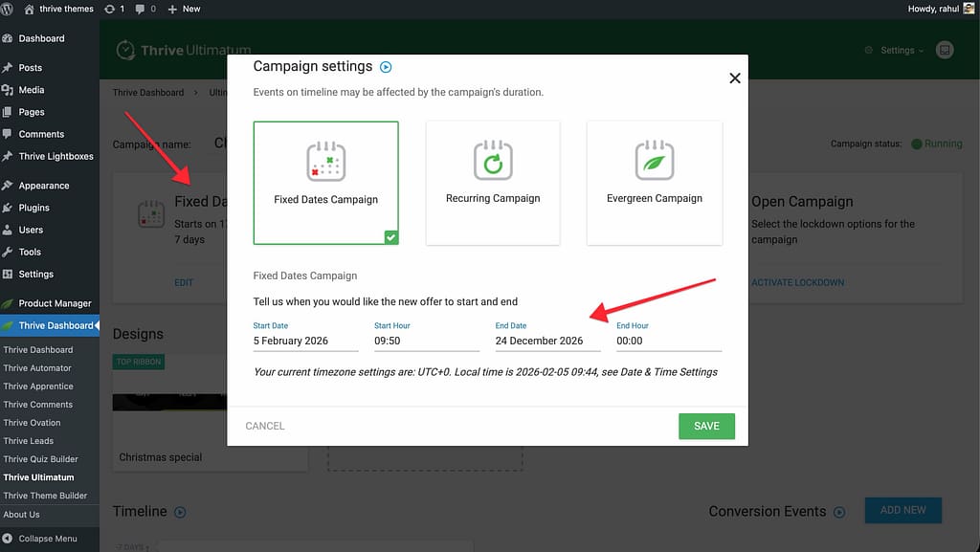Pick the Evergreen Campaign option
The image size is (980, 552).
tap(655, 183)
